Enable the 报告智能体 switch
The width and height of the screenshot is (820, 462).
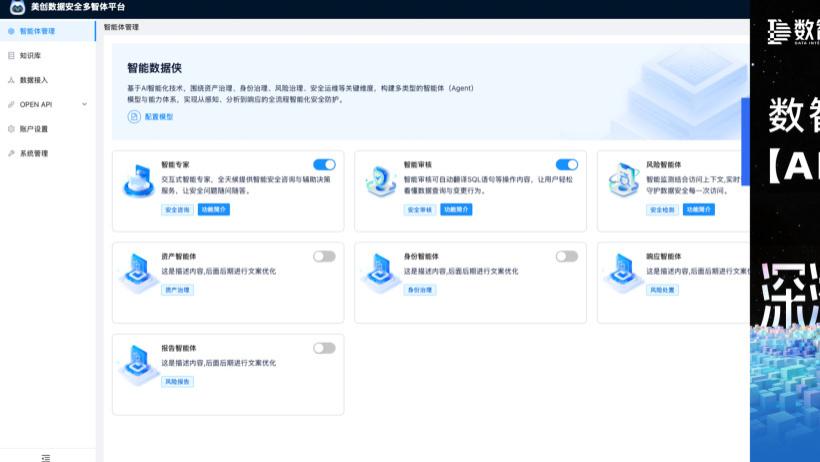324,348
